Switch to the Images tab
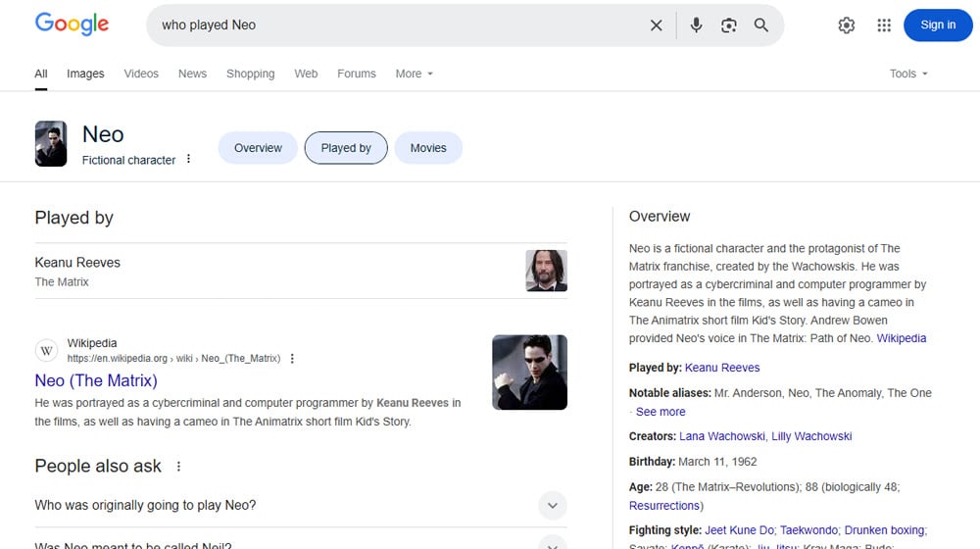This screenshot has height=549, width=980. coord(85,74)
